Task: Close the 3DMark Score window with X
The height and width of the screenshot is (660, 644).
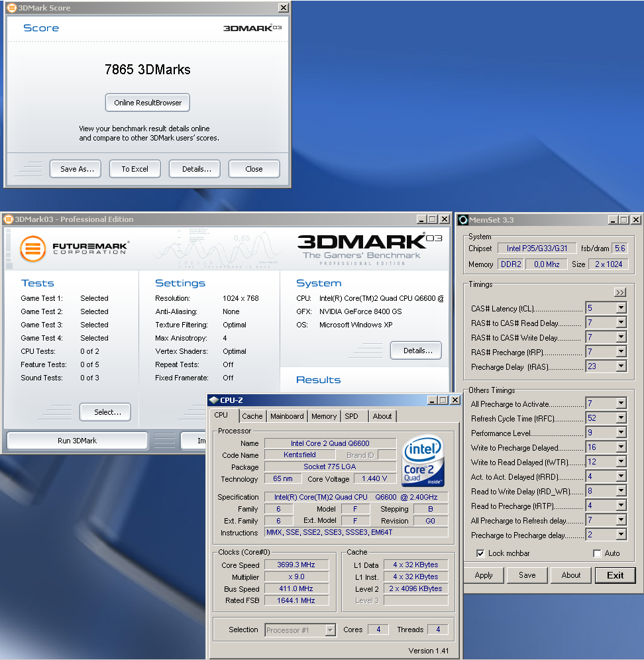Action: pos(284,7)
